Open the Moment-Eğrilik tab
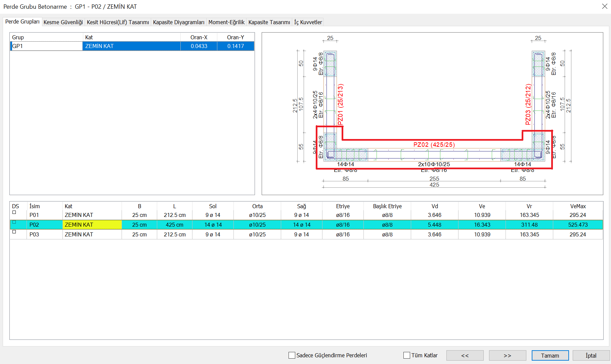The height and width of the screenshot is (364, 611). (226, 22)
